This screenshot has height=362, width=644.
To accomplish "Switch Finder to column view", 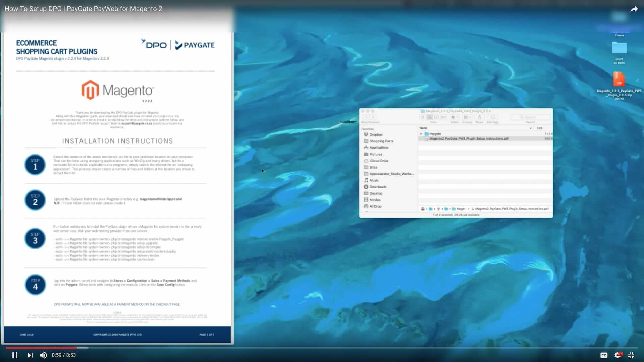I will tap(436, 117).
